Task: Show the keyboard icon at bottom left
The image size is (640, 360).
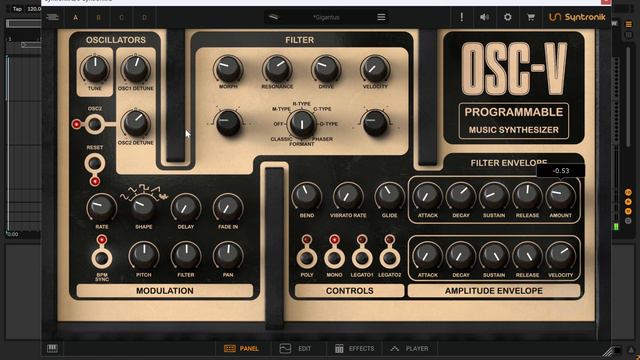Action: (52, 348)
